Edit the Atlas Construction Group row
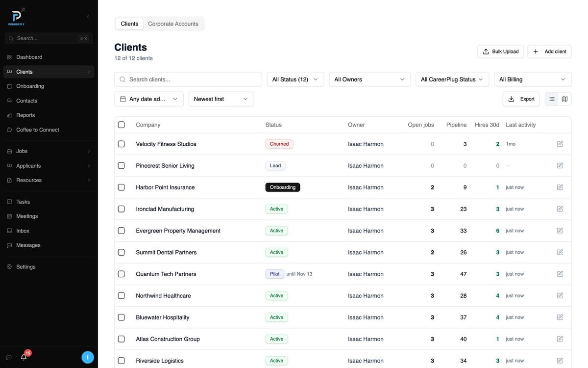Screen dimensions: 588x368 coord(560,339)
